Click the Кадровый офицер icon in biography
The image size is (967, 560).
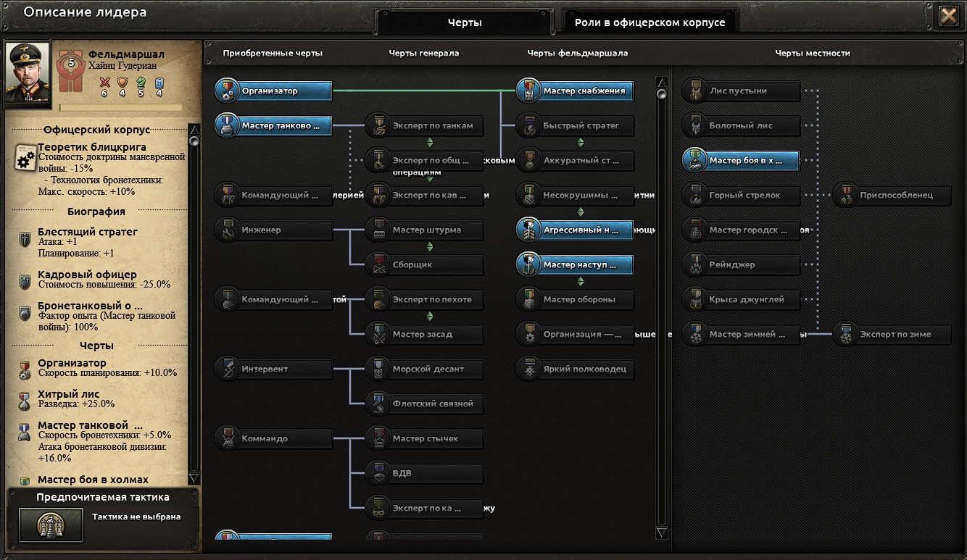(25, 281)
